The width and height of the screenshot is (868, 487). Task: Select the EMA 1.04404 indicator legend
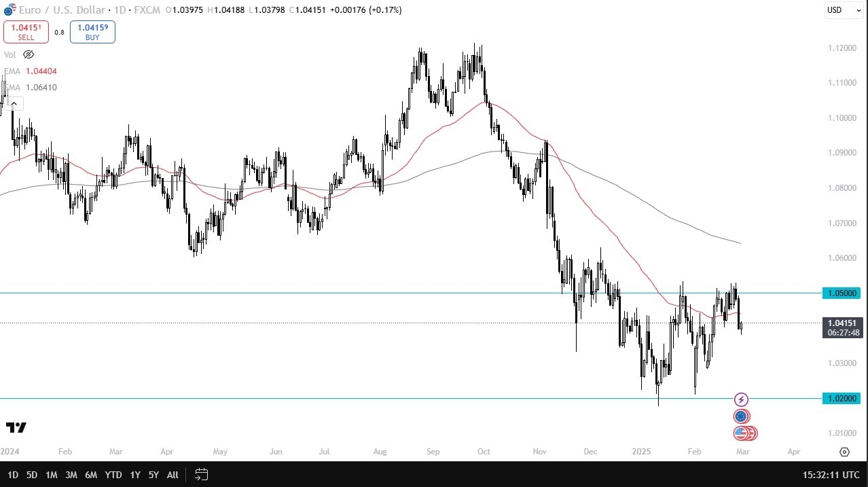[x=31, y=71]
